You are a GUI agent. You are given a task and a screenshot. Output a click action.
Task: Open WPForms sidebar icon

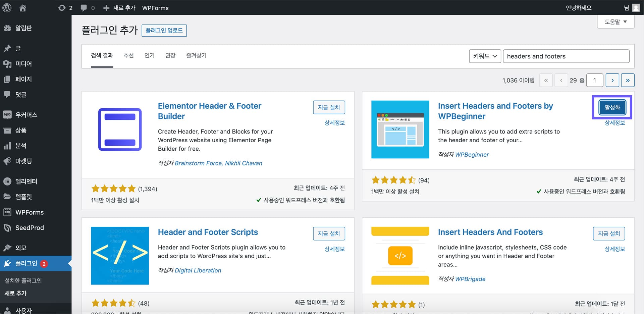(x=7, y=212)
